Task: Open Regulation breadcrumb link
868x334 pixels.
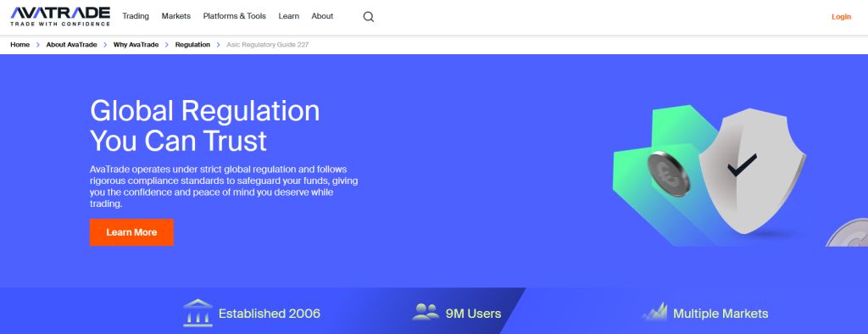Action: coord(192,44)
